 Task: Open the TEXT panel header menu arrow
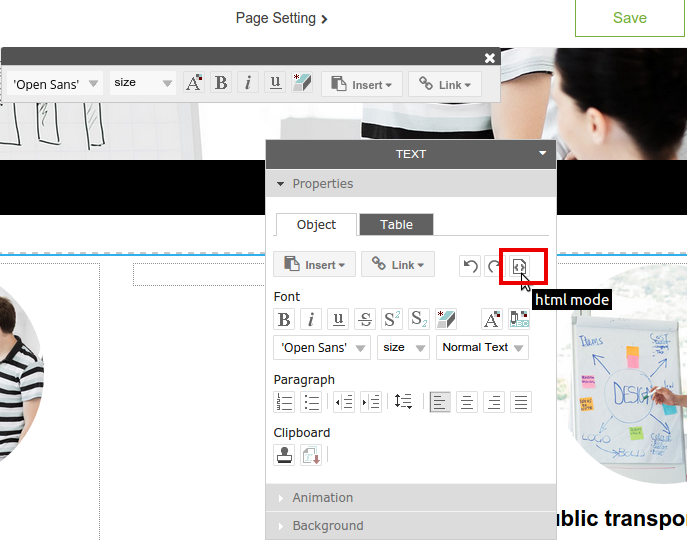click(542, 153)
